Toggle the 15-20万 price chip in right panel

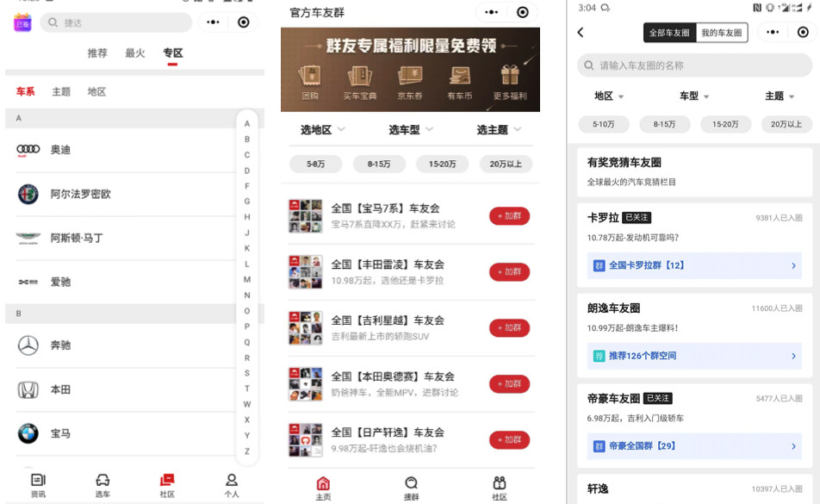point(725,124)
